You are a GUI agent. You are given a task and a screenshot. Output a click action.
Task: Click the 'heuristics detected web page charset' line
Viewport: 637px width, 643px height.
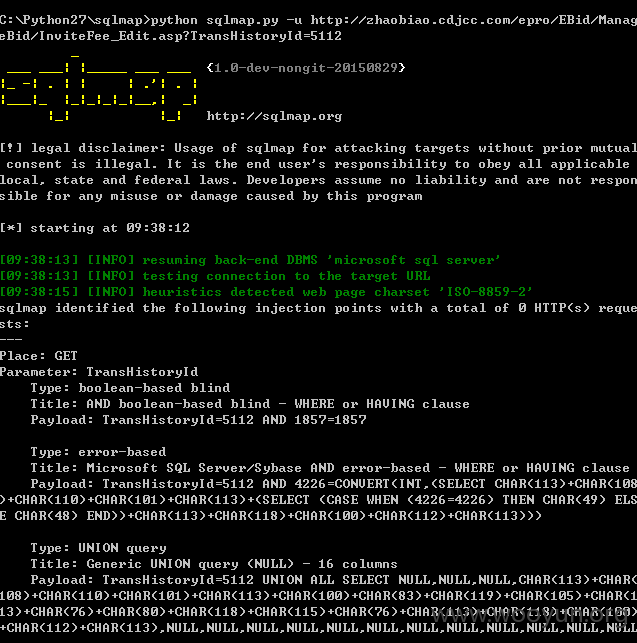(x=266, y=292)
